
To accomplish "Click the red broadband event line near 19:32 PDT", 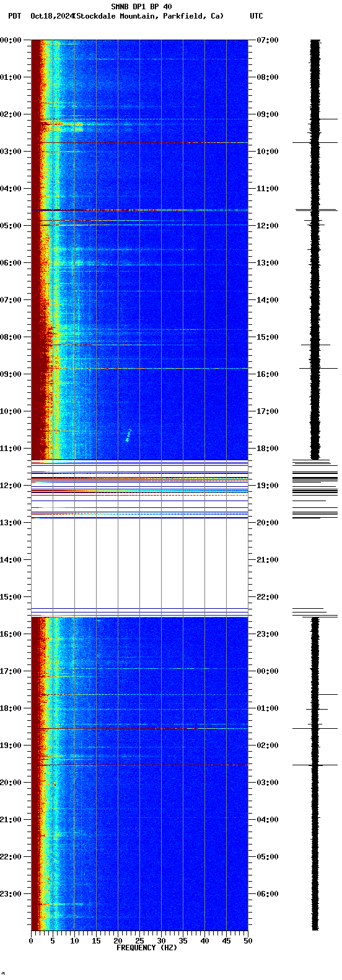I will (139, 765).
